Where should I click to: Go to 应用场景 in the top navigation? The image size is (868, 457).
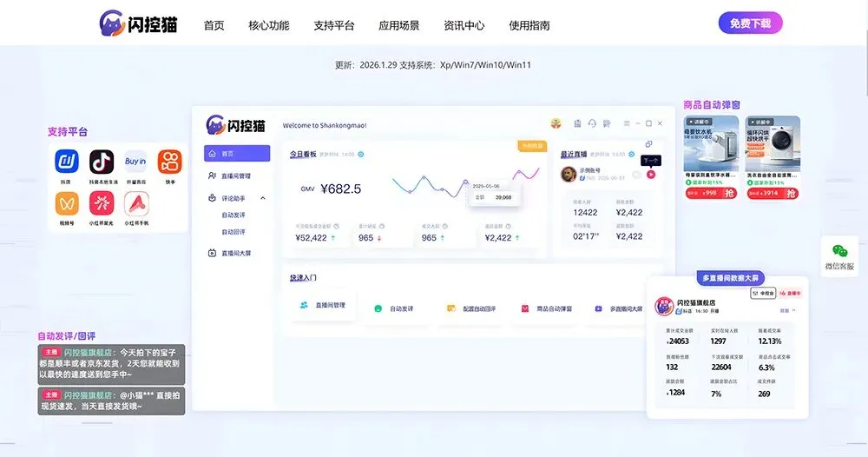pos(398,25)
